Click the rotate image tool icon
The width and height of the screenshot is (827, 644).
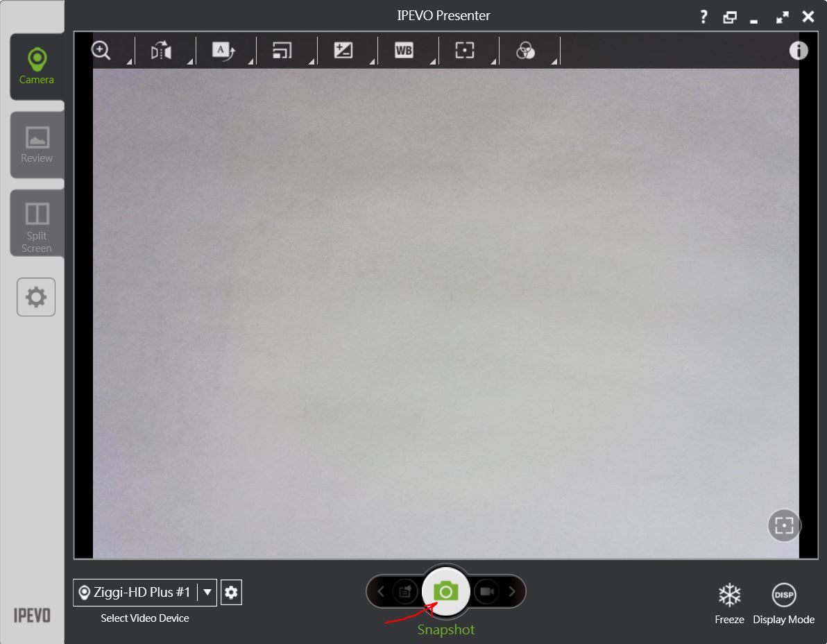223,51
